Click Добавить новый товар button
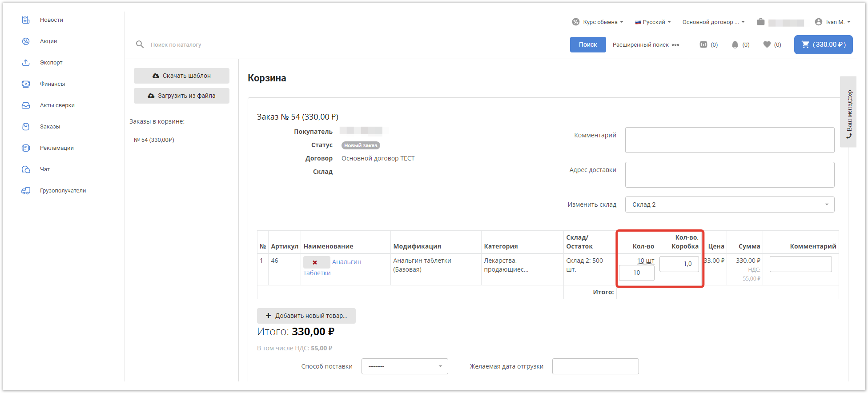The height and width of the screenshot is (393, 868). [x=306, y=316]
